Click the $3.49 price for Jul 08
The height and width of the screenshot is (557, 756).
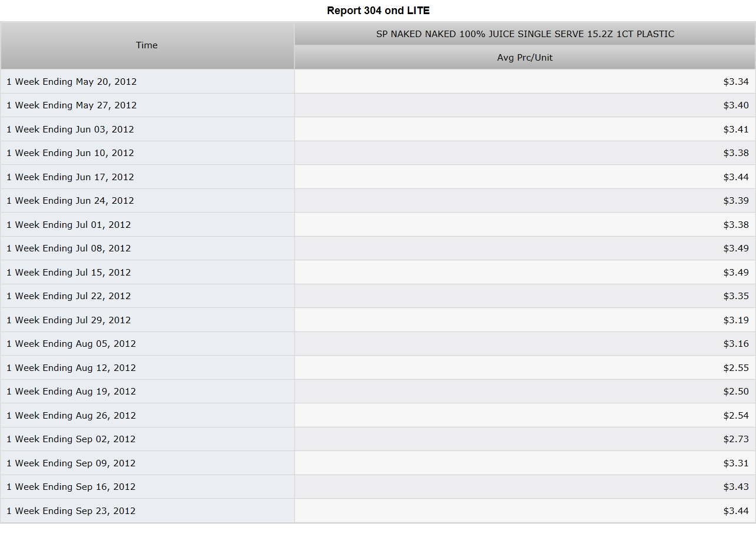(736, 248)
